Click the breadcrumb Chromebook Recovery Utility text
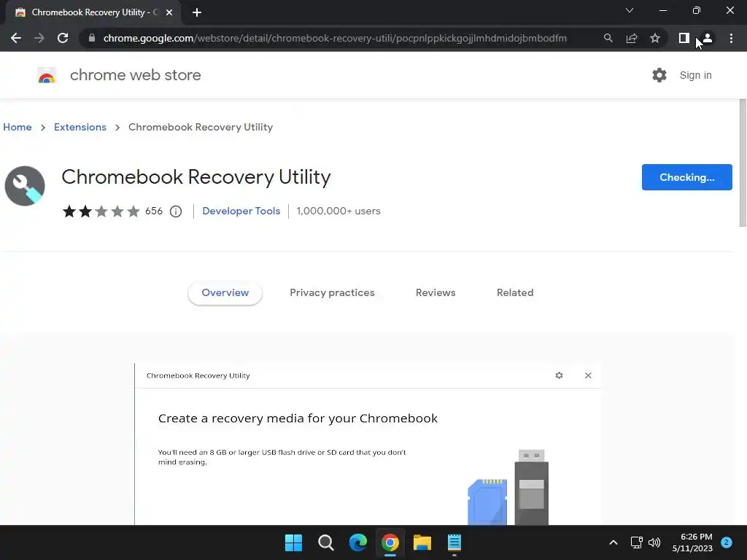Image resolution: width=747 pixels, height=560 pixels. (x=201, y=127)
